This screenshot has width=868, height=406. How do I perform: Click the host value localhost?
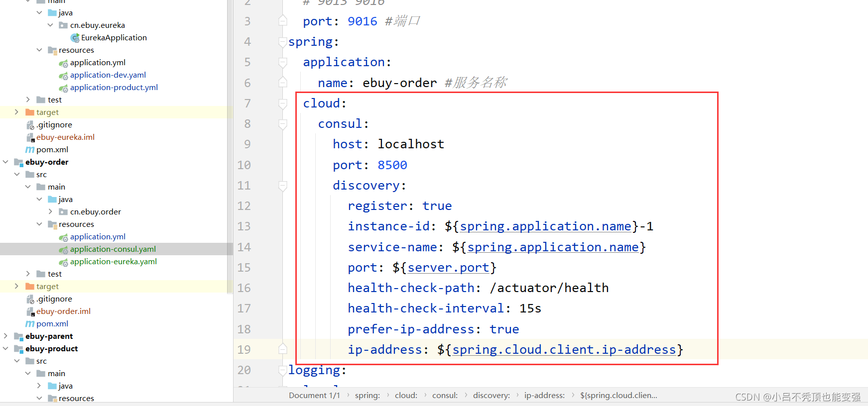pyautogui.click(x=411, y=144)
